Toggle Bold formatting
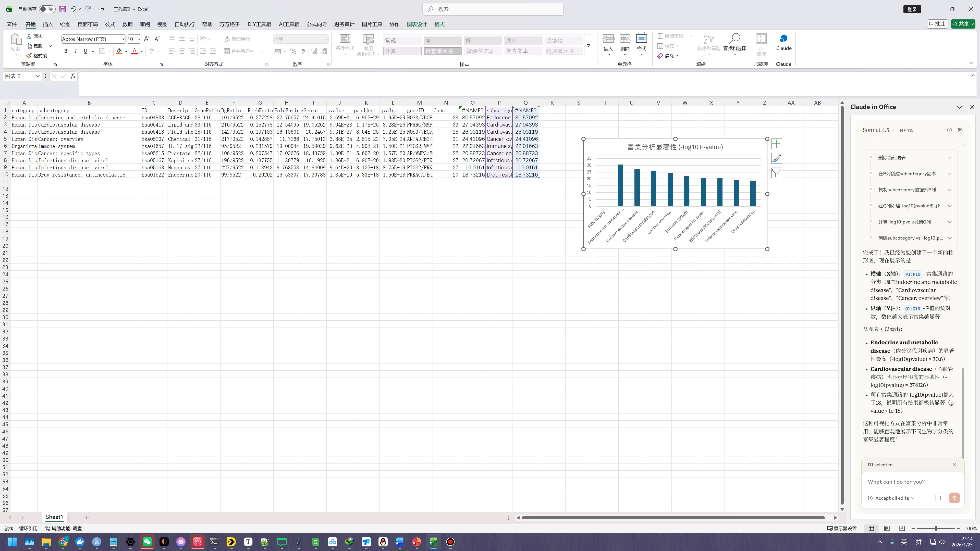The height and width of the screenshot is (551, 980). point(65,51)
